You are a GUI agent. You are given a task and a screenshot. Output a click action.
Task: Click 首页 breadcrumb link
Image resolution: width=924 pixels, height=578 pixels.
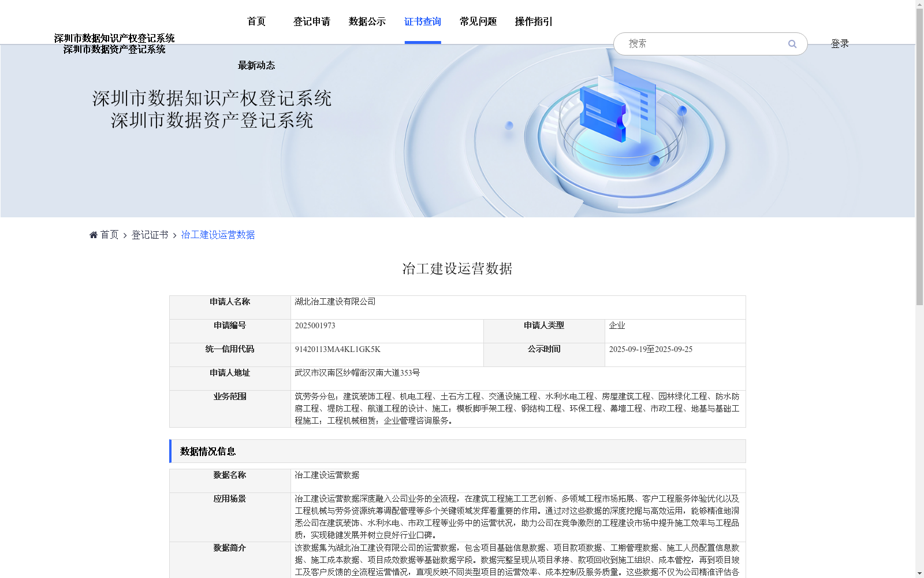(x=109, y=235)
